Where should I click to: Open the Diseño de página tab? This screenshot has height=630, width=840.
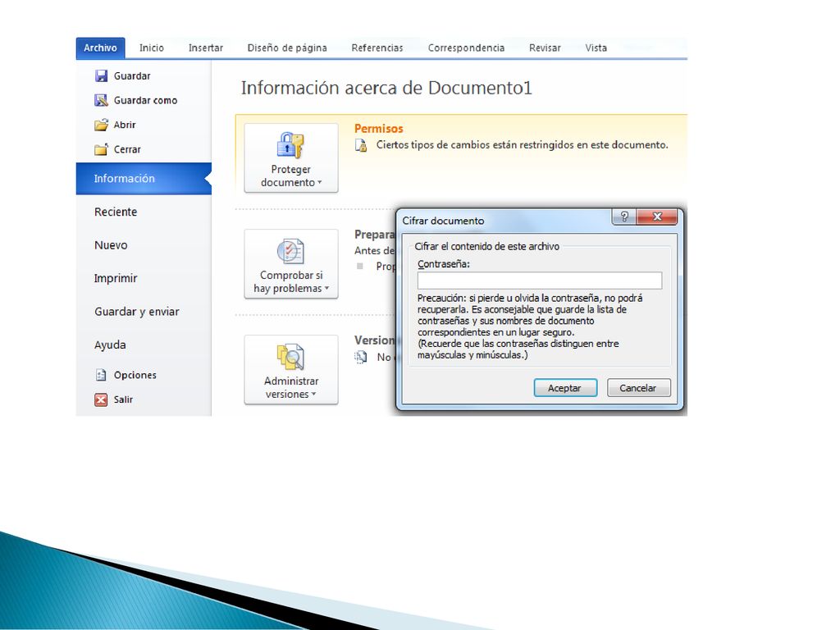[x=287, y=48]
